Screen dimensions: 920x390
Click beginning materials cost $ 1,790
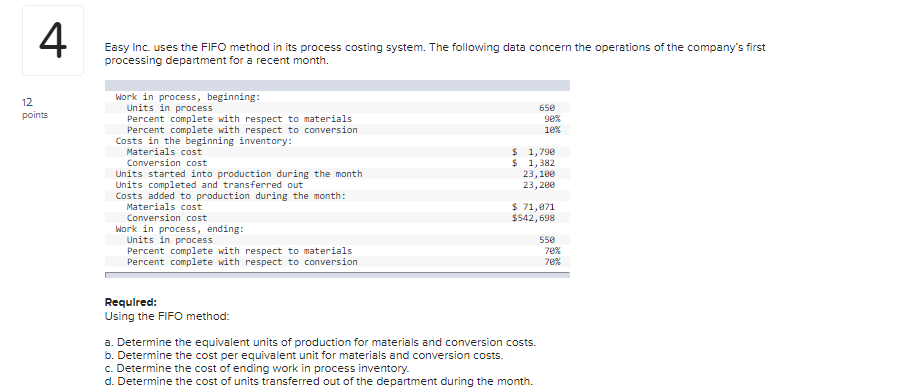533,152
